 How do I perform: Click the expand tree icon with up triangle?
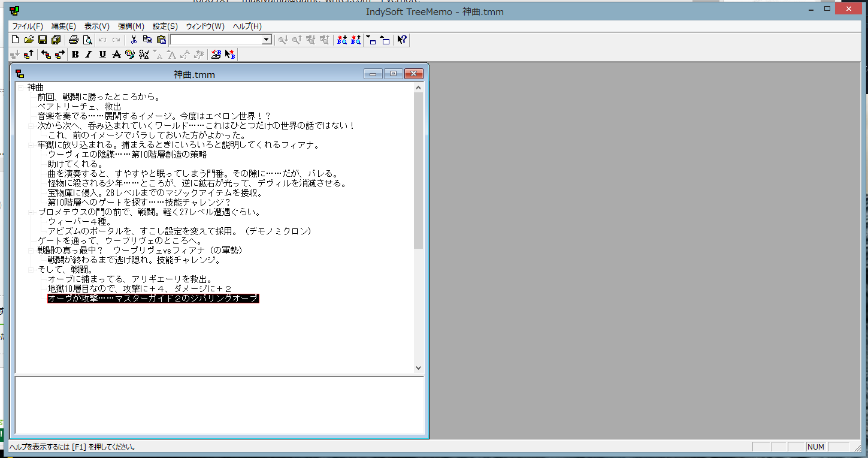[x=385, y=40]
